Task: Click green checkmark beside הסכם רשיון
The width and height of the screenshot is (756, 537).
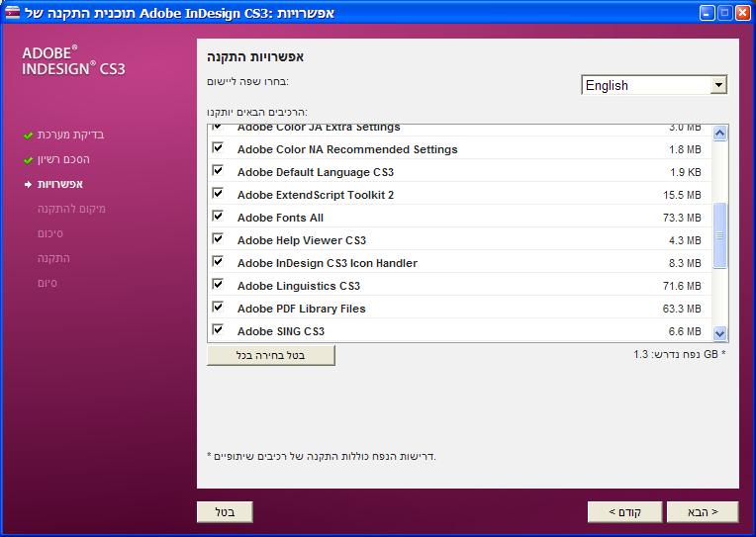Action: point(28,160)
